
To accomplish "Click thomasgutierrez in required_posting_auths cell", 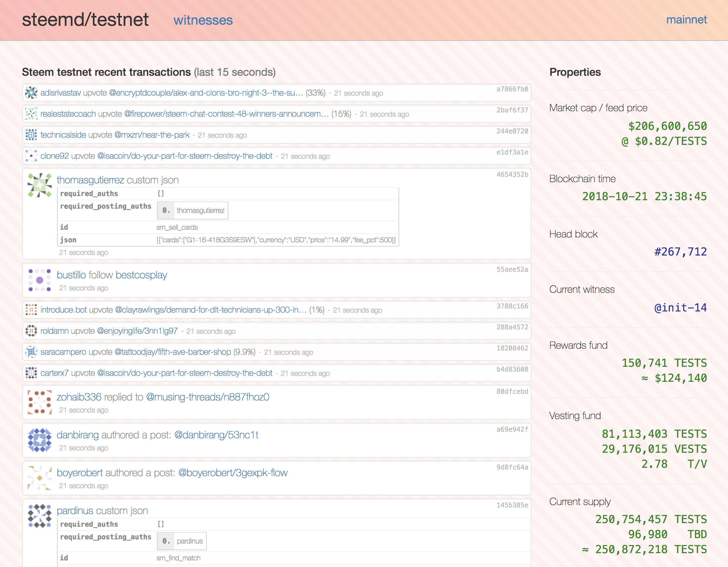I will 201,210.
